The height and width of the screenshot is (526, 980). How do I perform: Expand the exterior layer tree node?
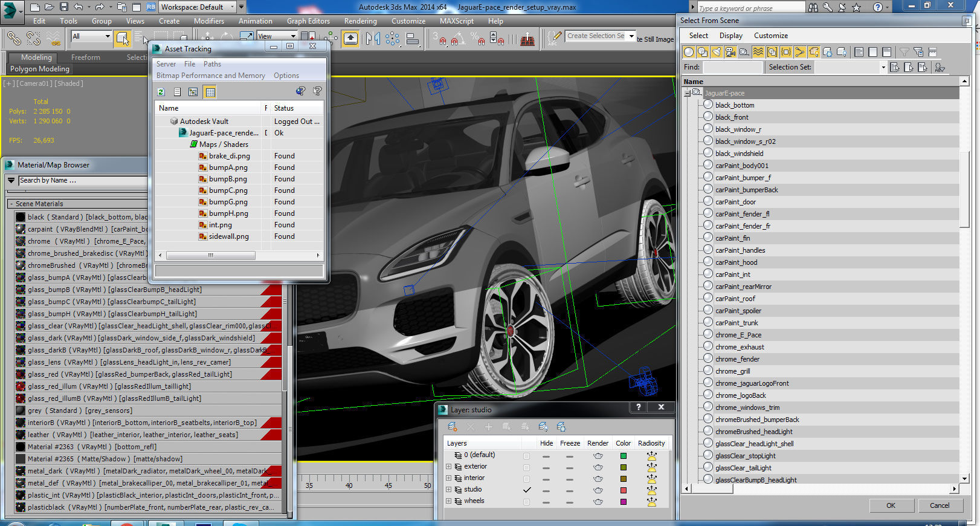(x=448, y=467)
